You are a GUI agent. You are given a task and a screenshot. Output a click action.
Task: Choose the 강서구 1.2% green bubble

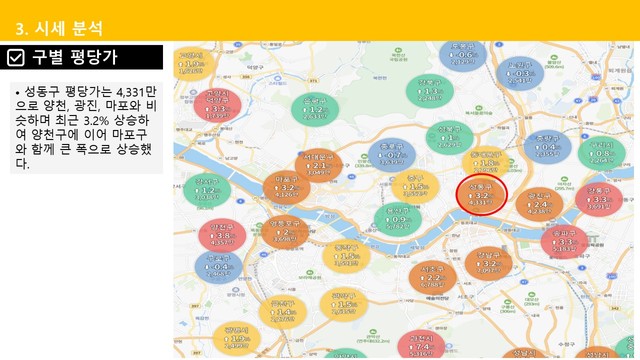click(207, 190)
